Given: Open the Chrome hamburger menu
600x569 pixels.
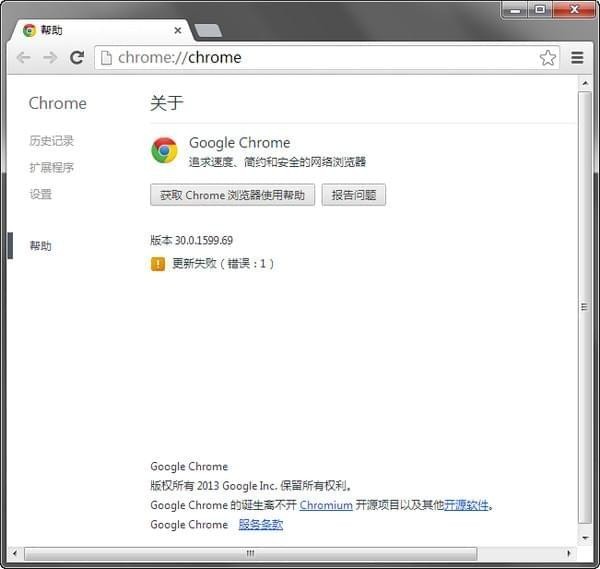Looking at the screenshot, I should 577,58.
